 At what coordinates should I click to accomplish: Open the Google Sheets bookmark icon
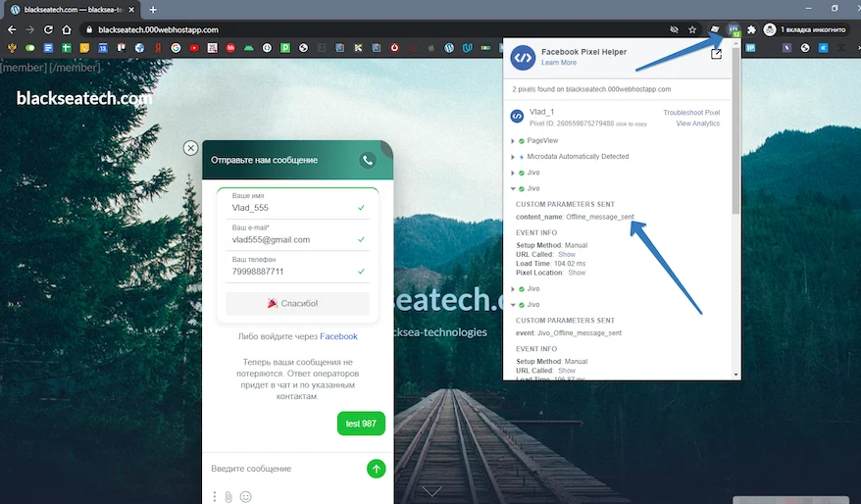[67, 48]
